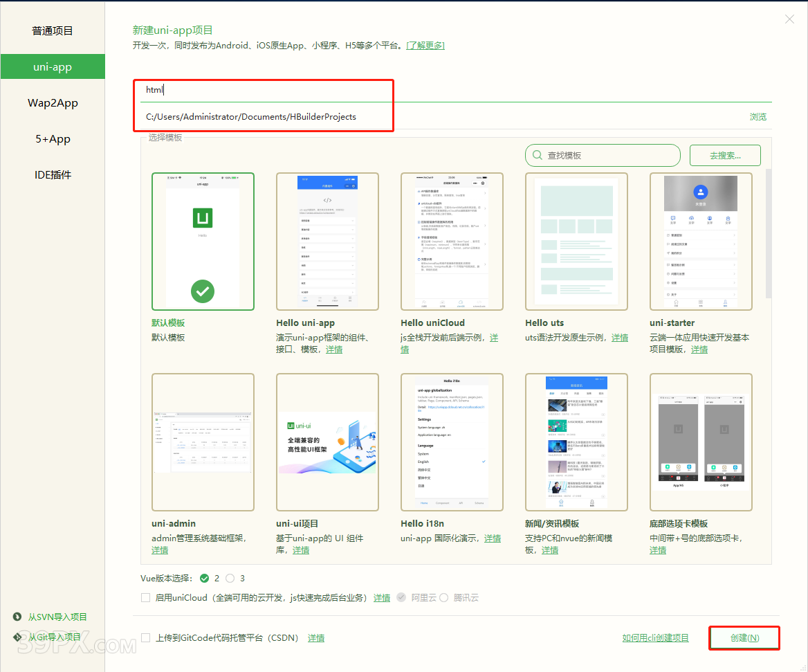Click the 创建(N) button
This screenshot has width=808, height=672.
pyautogui.click(x=744, y=638)
